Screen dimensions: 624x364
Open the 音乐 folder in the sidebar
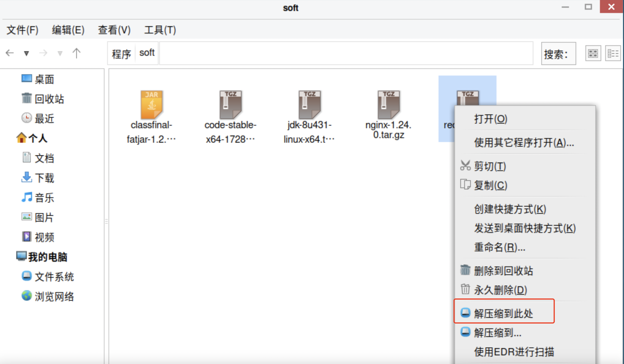[x=45, y=197]
